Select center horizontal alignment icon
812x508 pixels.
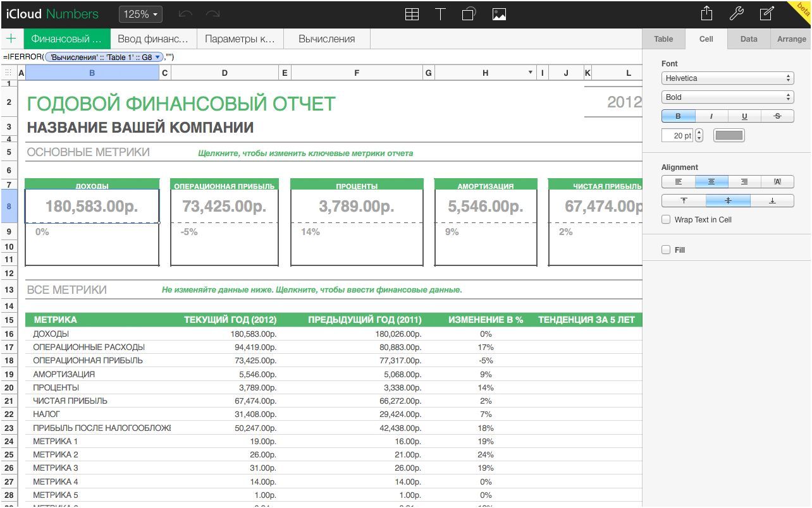tap(711, 181)
